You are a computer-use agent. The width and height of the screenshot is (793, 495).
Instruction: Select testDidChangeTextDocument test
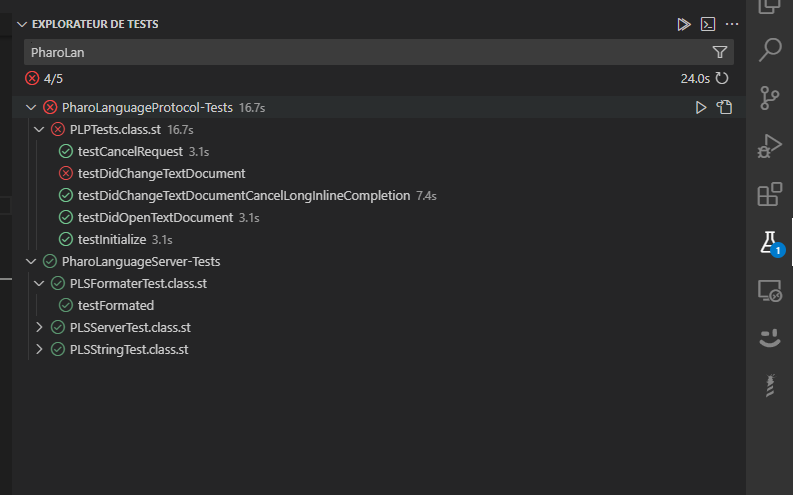[161, 173]
